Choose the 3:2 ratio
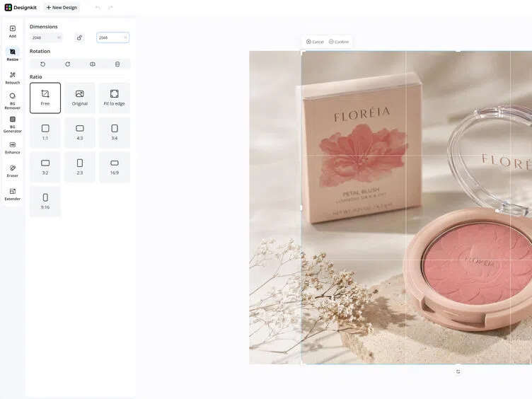This screenshot has width=532, height=399. click(45, 167)
